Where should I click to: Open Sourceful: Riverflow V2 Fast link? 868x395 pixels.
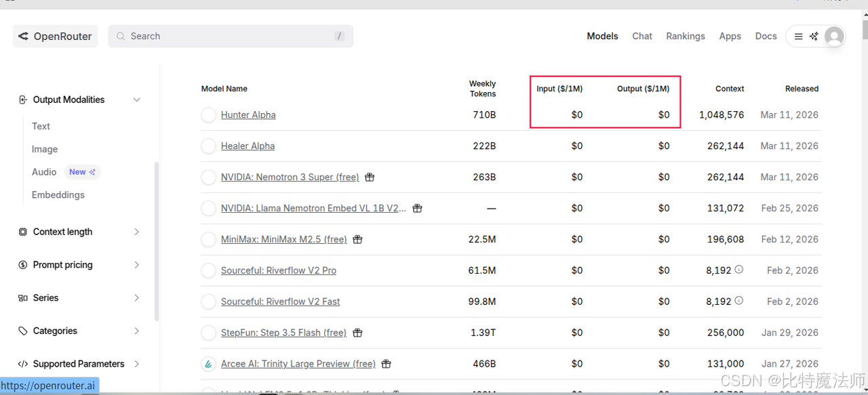[281, 302]
